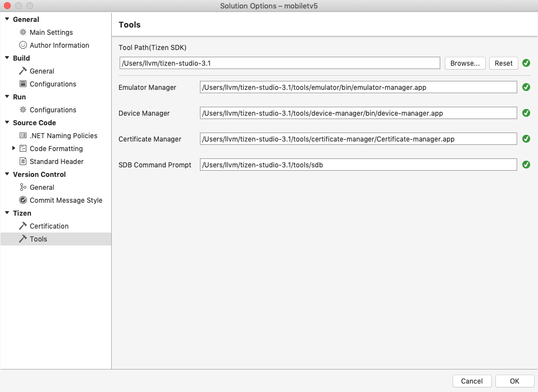Image resolution: width=538 pixels, height=392 pixels.
Task: Click the Version Control branch icon
Action: point(22,187)
